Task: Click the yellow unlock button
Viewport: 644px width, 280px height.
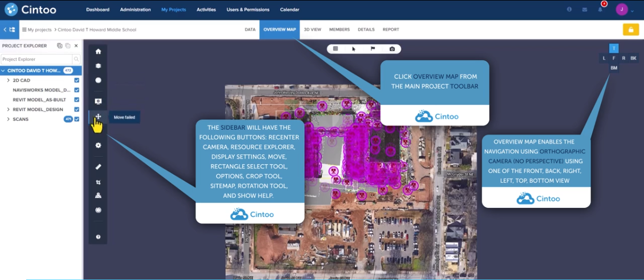Action: pos(631,29)
